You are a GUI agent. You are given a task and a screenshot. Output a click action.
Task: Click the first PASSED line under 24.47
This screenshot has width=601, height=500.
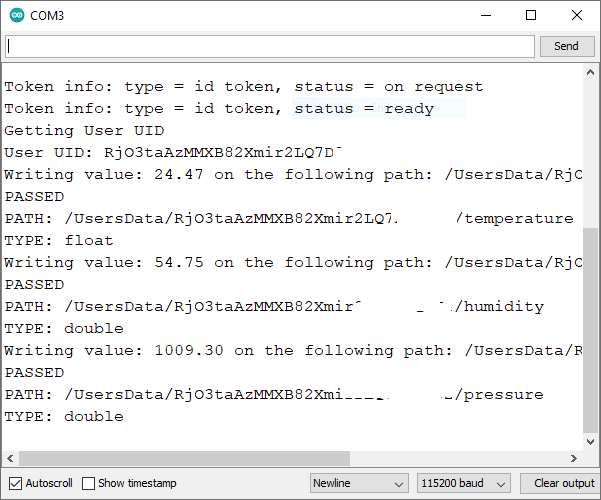coord(34,197)
